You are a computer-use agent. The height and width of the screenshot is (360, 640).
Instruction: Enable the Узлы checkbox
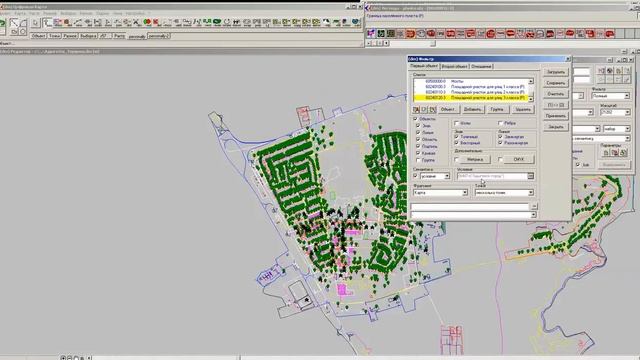pos(456,123)
